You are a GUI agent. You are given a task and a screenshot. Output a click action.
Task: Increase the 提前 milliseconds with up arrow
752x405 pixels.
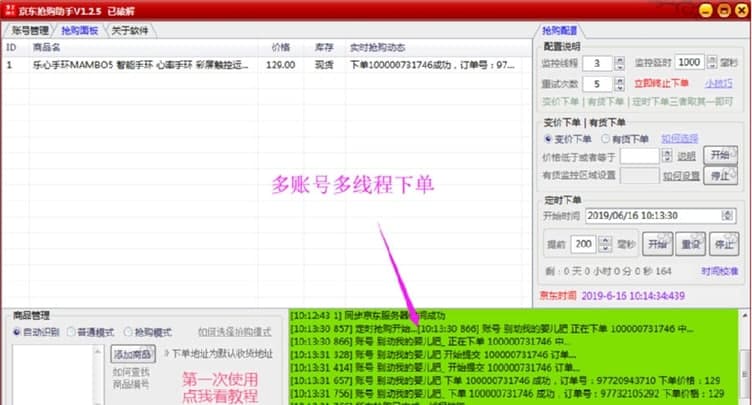point(605,240)
